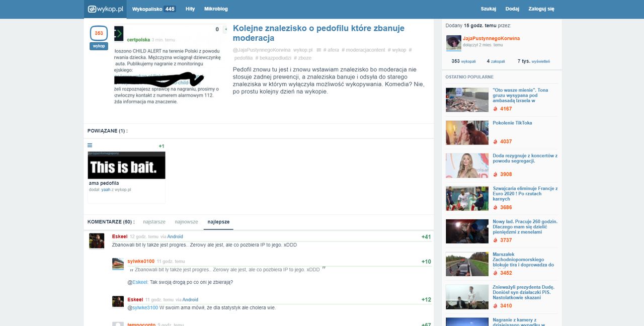View 4 zakopali voters list
This screenshot has width=644, height=326.
pos(496,61)
